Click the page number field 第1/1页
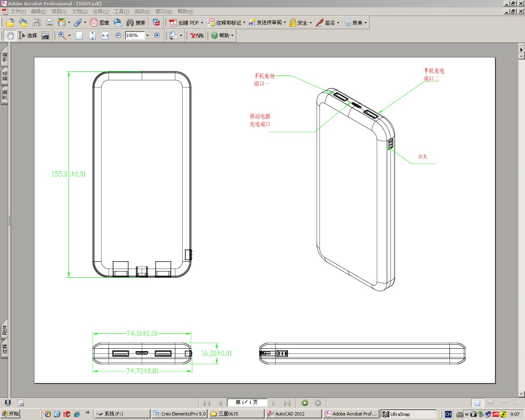Image resolution: width=525 pixels, height=420 pixels. click(247, 403)
